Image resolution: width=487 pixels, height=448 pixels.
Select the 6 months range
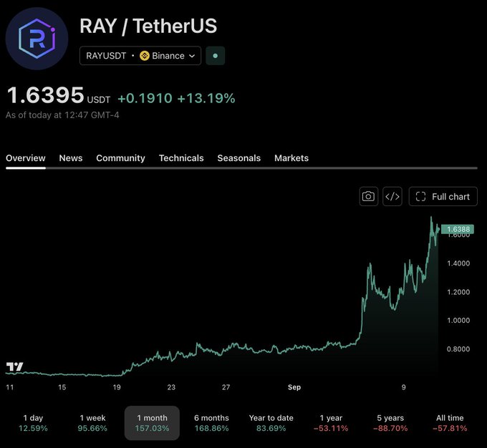(x=211, y=423)
